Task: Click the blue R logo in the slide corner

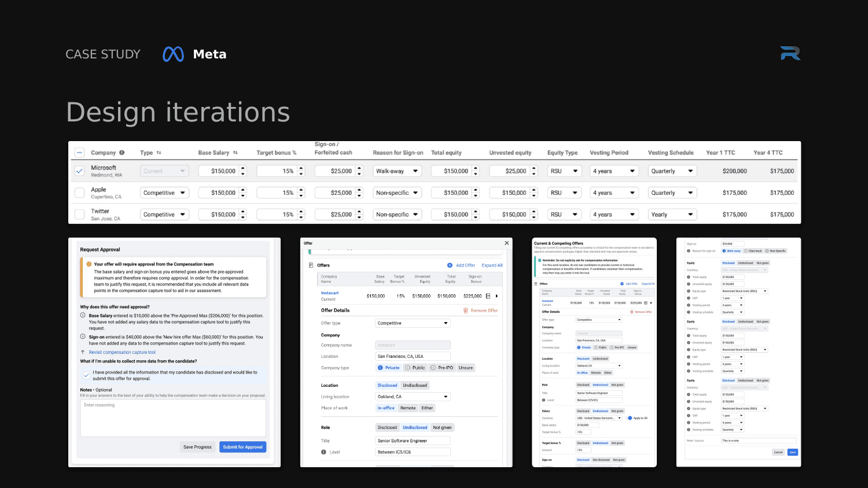Action: click(790, 53)
